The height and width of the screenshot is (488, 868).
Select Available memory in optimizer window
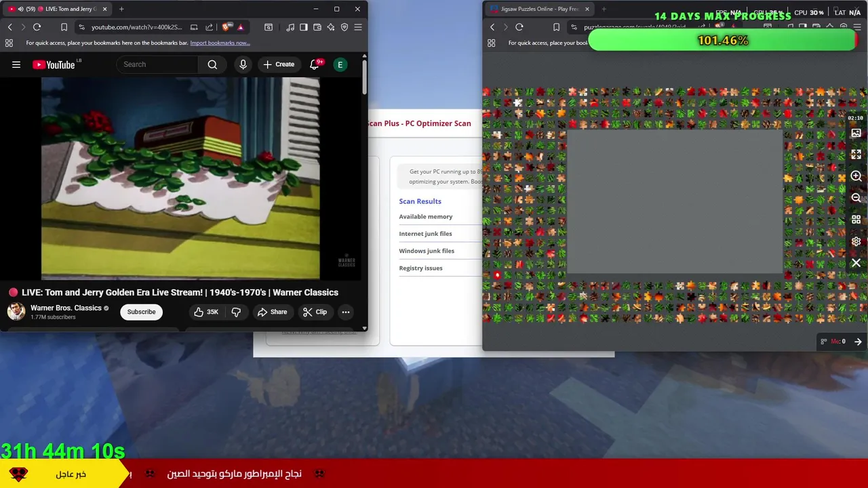pos(425,217)
